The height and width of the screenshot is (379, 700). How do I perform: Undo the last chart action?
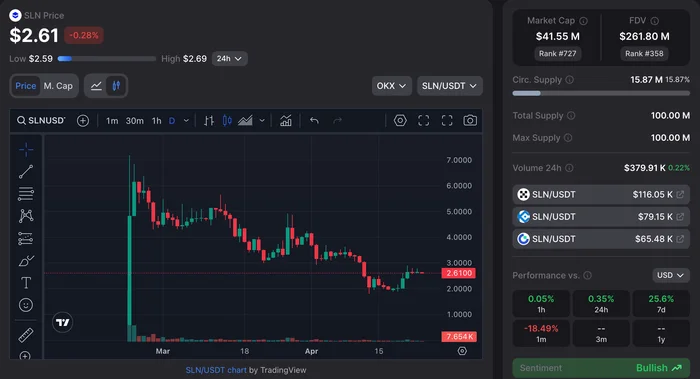(314, 121)
